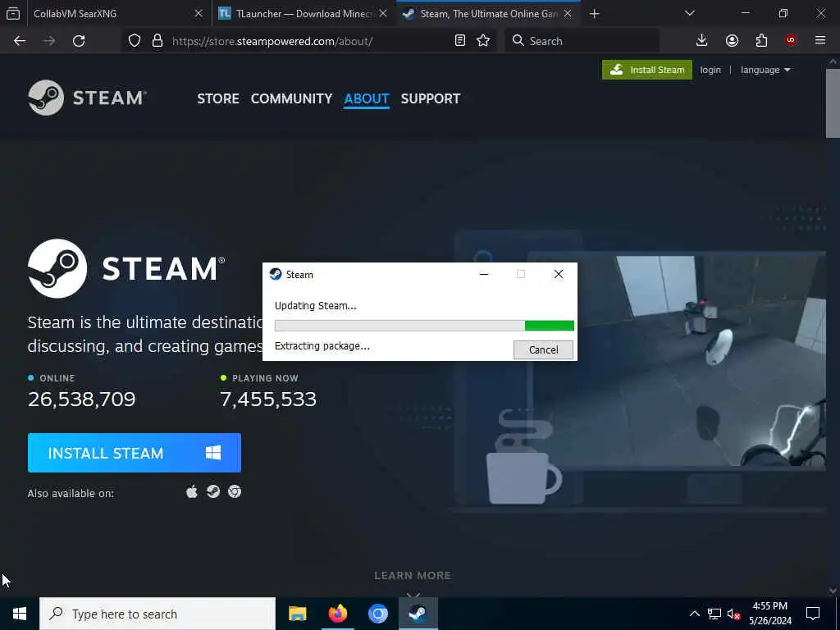Switch to Firefox in the taskbar

pyautogui.click(x=337, y=614)
